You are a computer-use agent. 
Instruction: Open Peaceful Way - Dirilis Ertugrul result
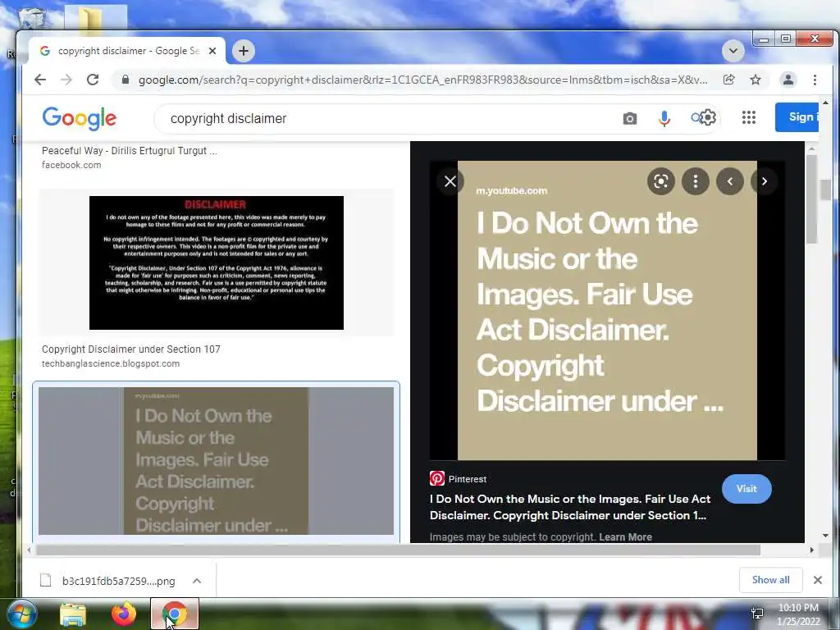(x=129, y=151)
